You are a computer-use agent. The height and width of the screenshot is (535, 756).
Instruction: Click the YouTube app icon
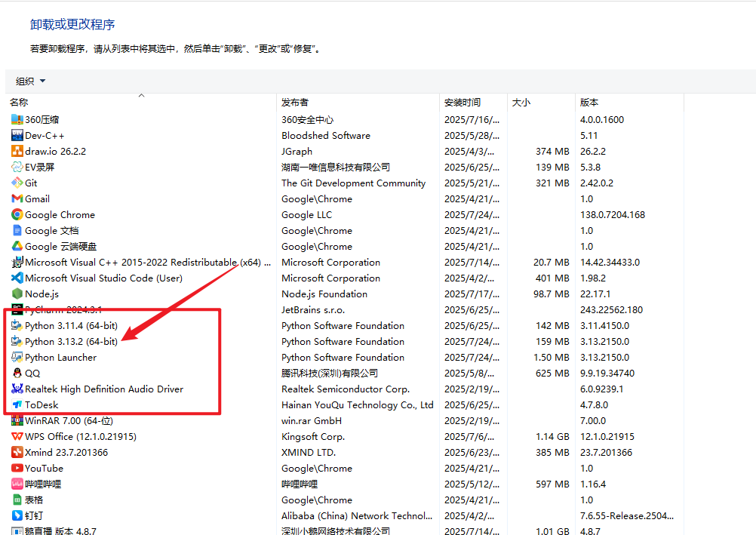click(x=17, y=468)
